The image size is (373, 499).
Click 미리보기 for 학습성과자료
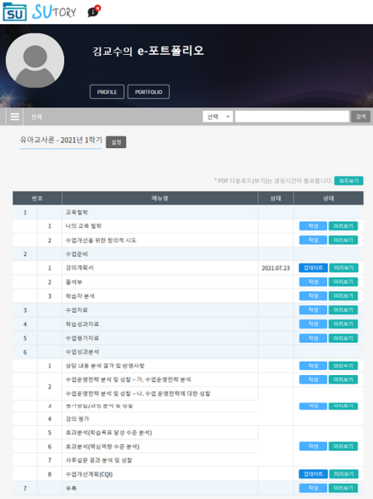343,324
